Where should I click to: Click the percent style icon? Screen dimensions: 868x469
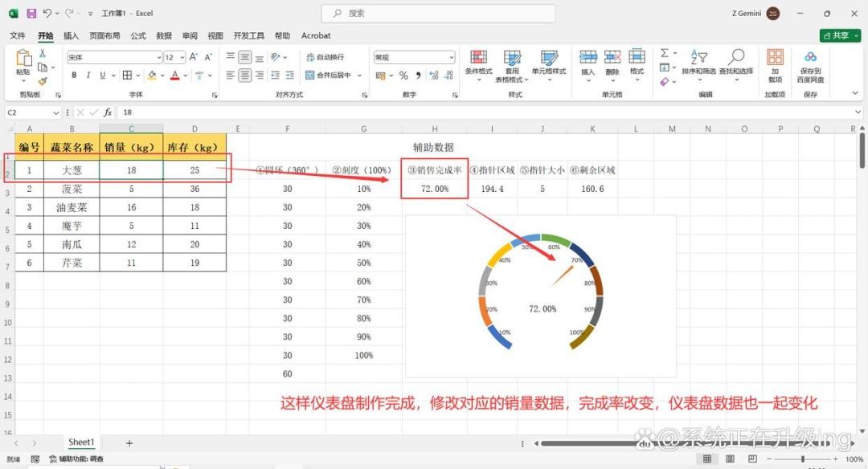[403, 75]
